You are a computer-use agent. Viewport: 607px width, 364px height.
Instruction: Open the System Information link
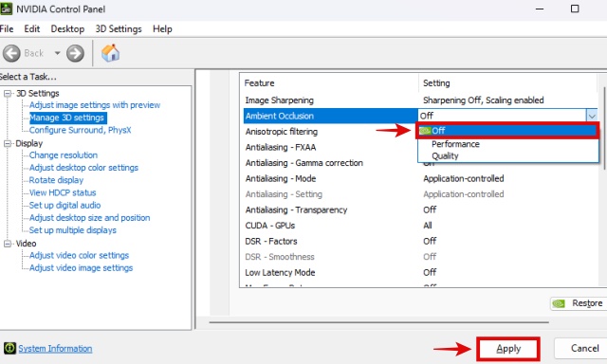click(x=55, y=349)
